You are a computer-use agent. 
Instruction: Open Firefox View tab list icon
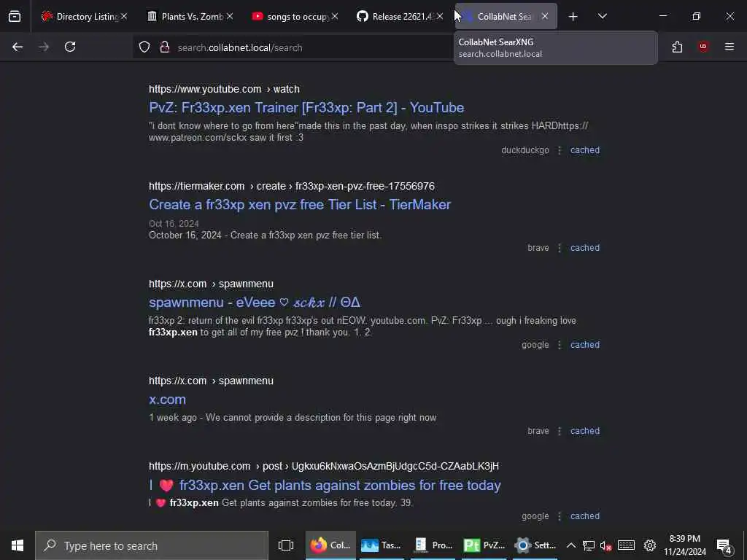[x=15, y=17]
